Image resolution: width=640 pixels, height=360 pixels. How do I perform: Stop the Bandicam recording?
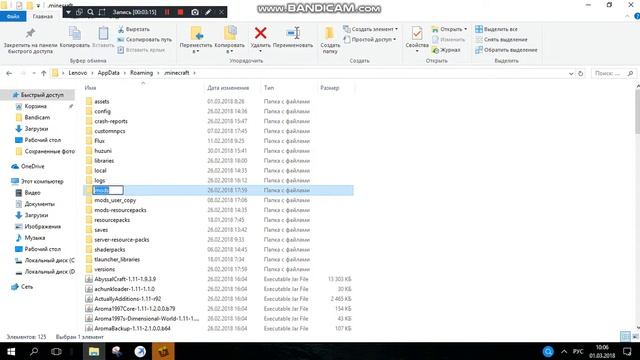(x=180, y=12)
